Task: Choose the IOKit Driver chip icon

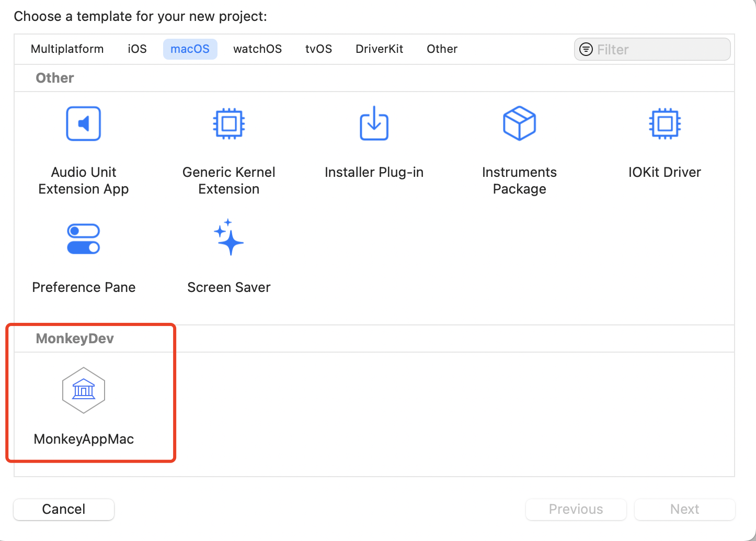Action: (x=665, y=123)
